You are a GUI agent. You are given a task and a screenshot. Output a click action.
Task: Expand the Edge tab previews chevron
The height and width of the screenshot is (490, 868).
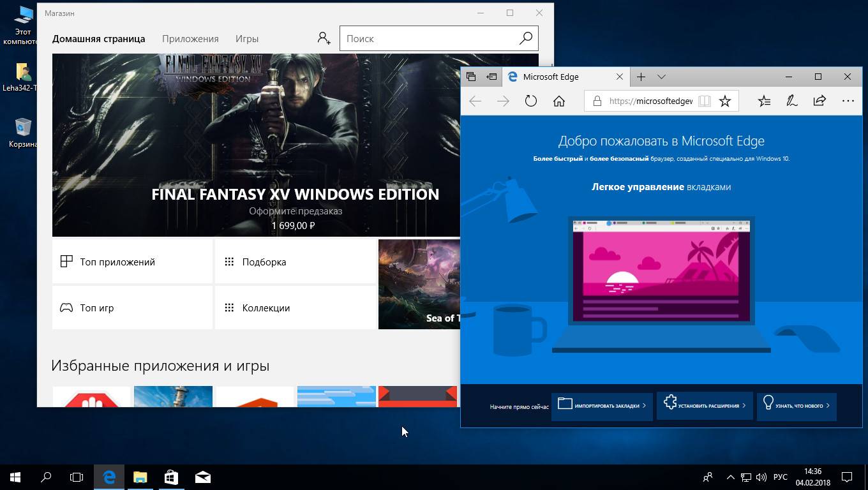coord(661,77)
